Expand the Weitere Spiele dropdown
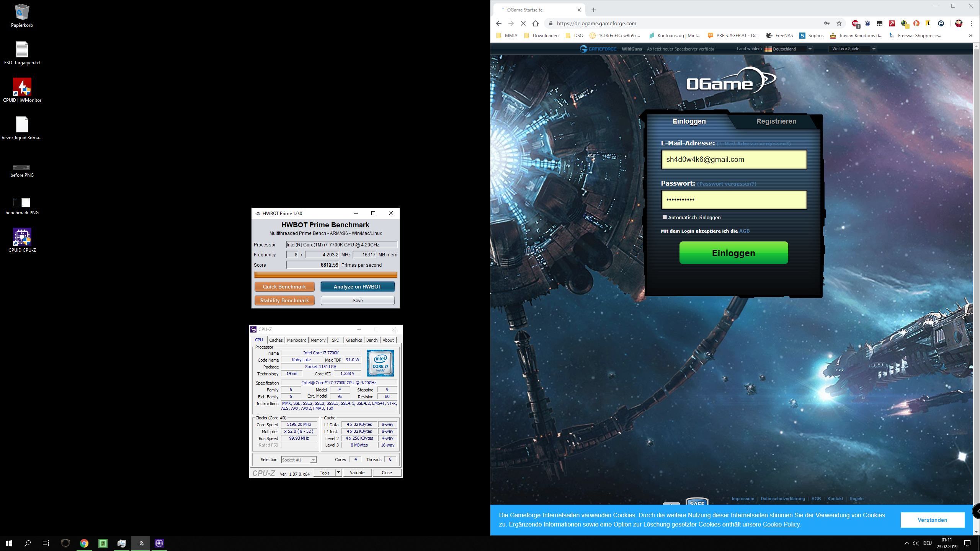Image resolution: width=980 pixels, height=551 pixels. point(853,49)
